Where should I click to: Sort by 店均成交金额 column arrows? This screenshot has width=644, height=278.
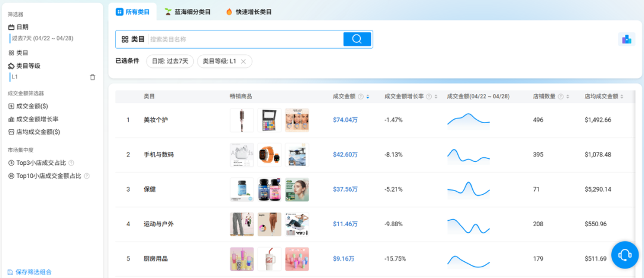(x=622, y=97)
